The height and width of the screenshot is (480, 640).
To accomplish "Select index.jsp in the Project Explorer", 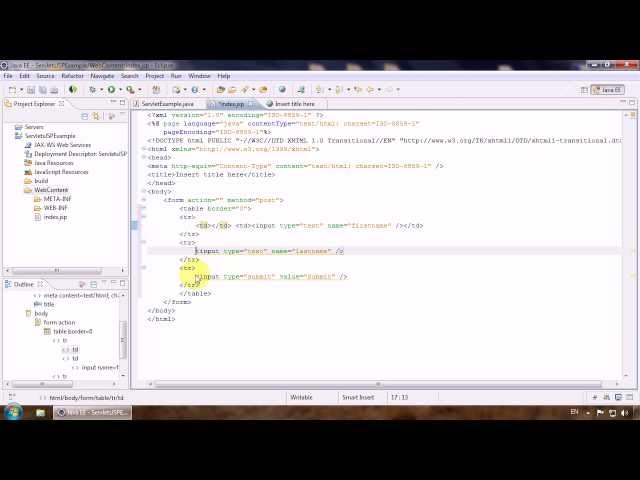I will coord(55,217).
